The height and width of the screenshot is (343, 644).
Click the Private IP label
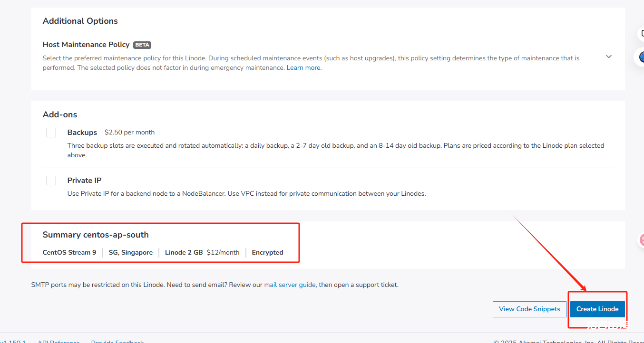pyautogui.click(x=84, y=181)
